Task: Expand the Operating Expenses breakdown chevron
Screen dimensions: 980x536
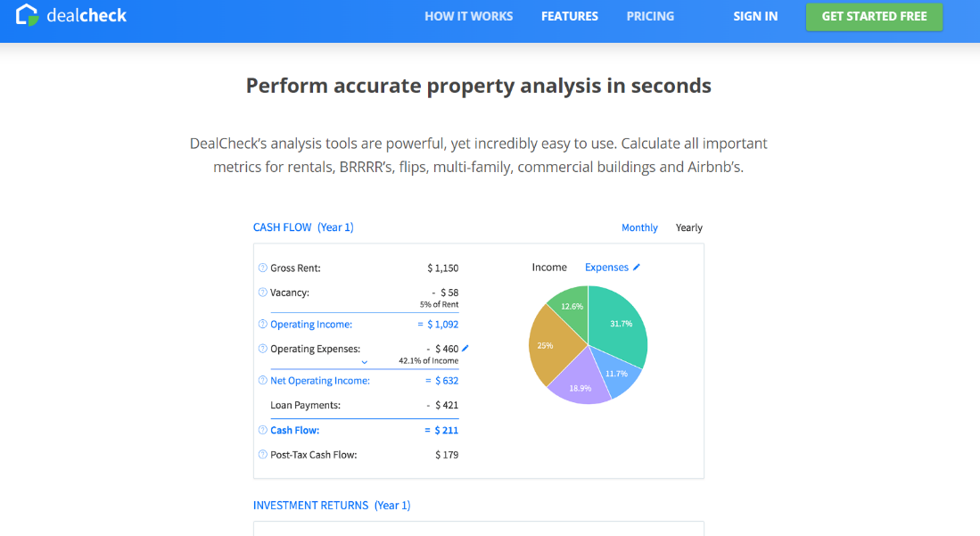Action: coord(365,362)
